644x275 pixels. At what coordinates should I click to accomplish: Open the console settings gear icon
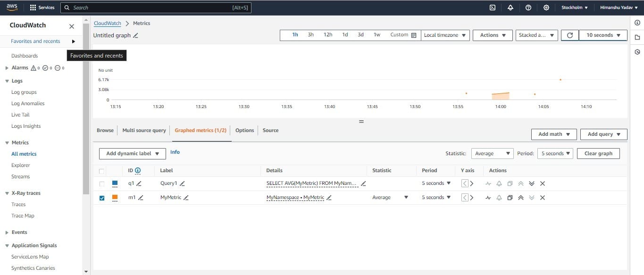[546, 8]
